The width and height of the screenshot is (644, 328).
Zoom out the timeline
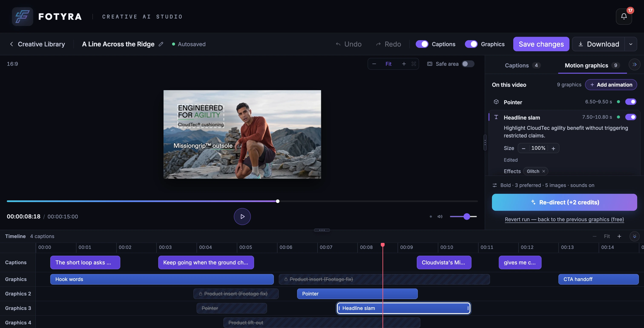[595, 236]
